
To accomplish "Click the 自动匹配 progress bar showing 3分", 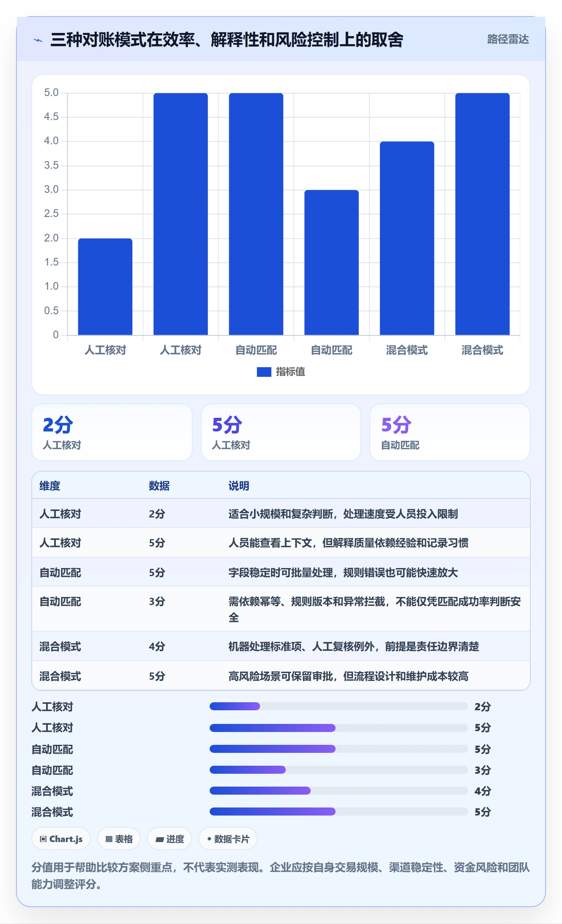I will (x=339, y=770).
